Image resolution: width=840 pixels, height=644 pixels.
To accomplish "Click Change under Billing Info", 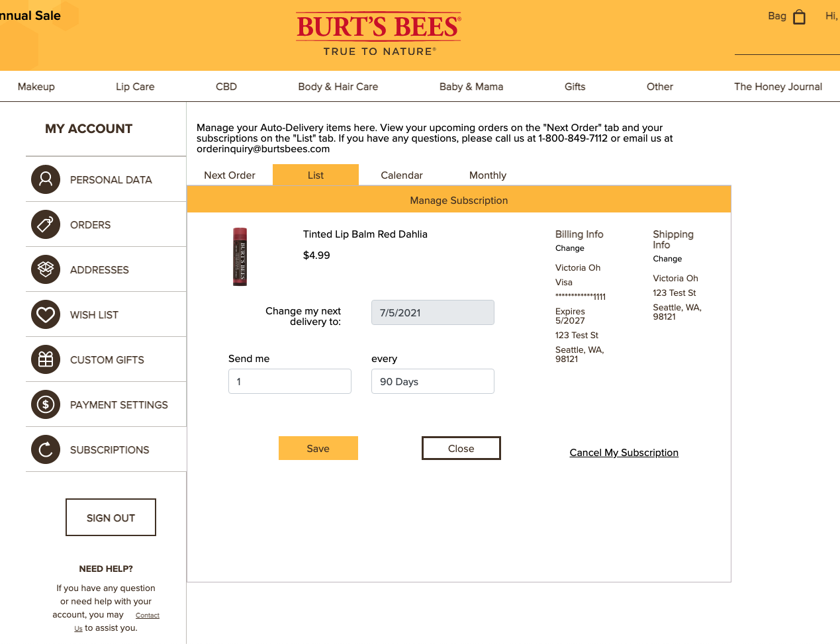I will [570, 248].
